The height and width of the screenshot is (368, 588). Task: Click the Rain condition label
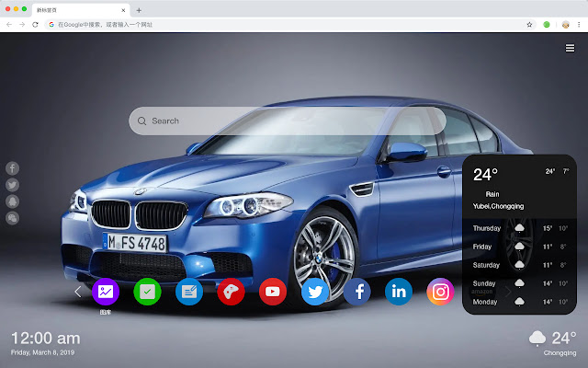point(492,194)
